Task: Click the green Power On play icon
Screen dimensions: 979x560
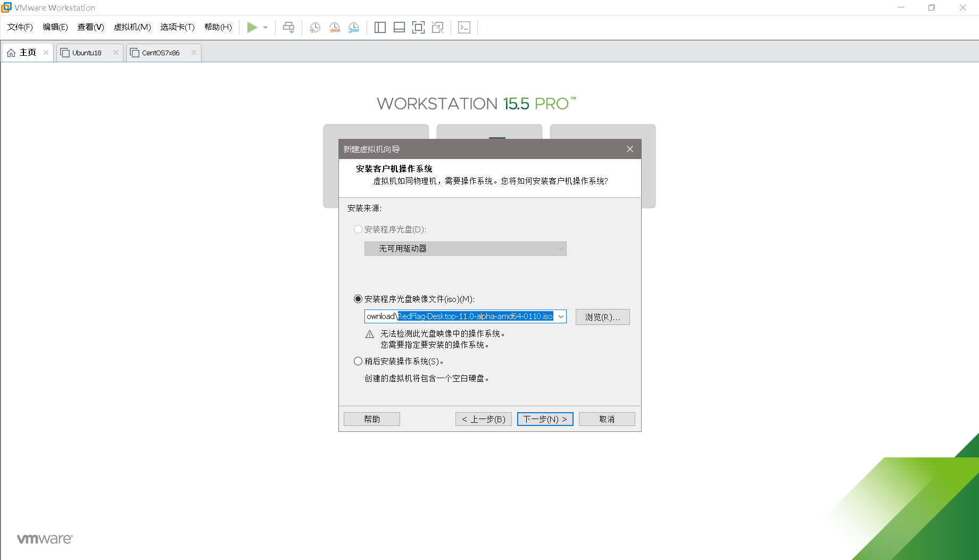Action: pos(252,27)
